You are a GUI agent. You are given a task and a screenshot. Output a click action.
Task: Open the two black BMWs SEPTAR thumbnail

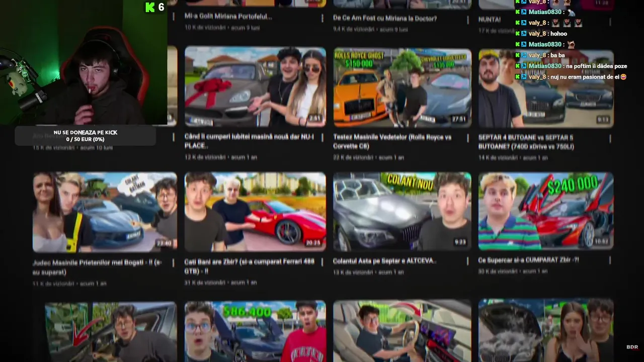(546, 88)
